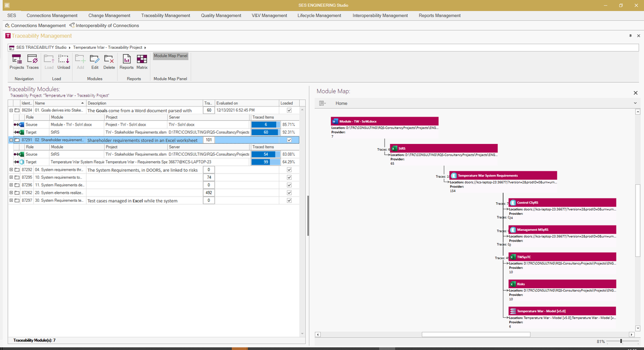Unload modules with the Unload icon
Screen dimensions: 644x350
pyautogui.click(x=64, y=62)
